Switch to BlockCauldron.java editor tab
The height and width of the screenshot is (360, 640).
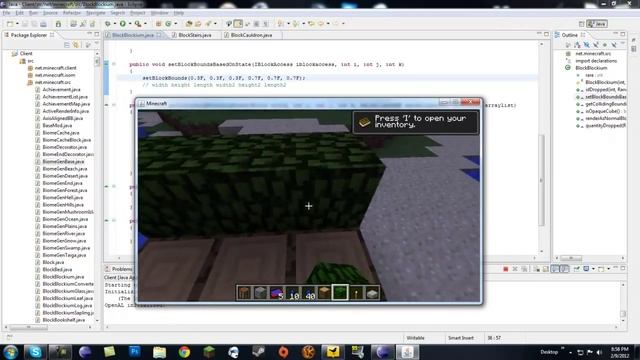pyautogui.click(x=251, y=35)
